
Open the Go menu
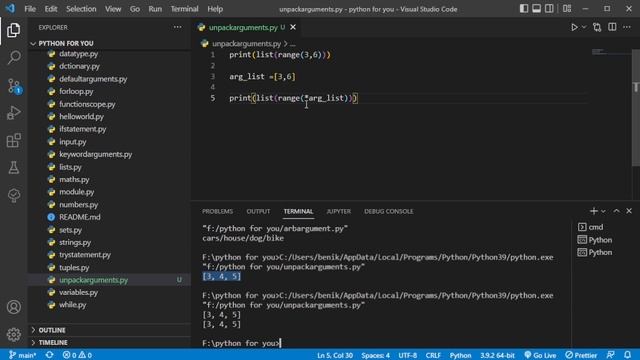pyautogui.click(x=135, y=9)
